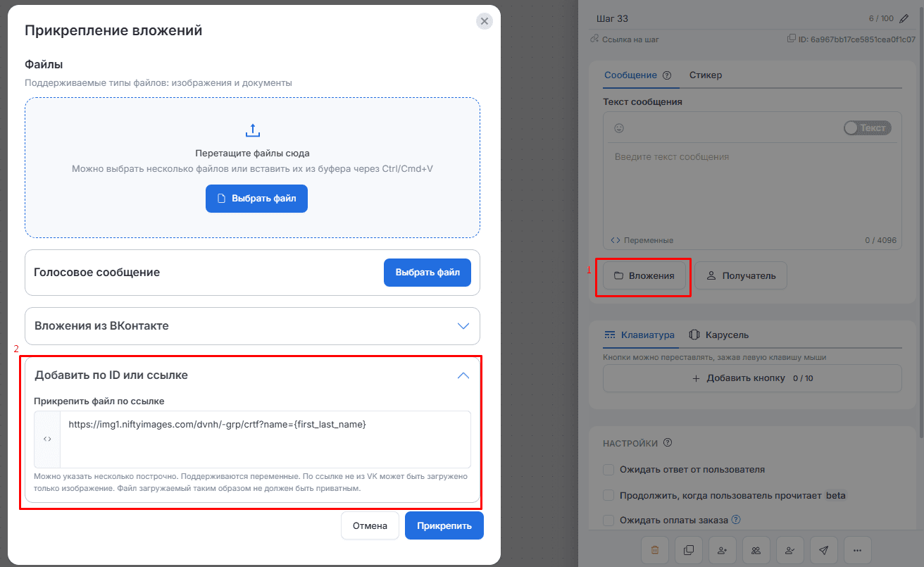
Task: Click the duplicate step copy icon
Action: pyautogui.click(x=689, y=550)
